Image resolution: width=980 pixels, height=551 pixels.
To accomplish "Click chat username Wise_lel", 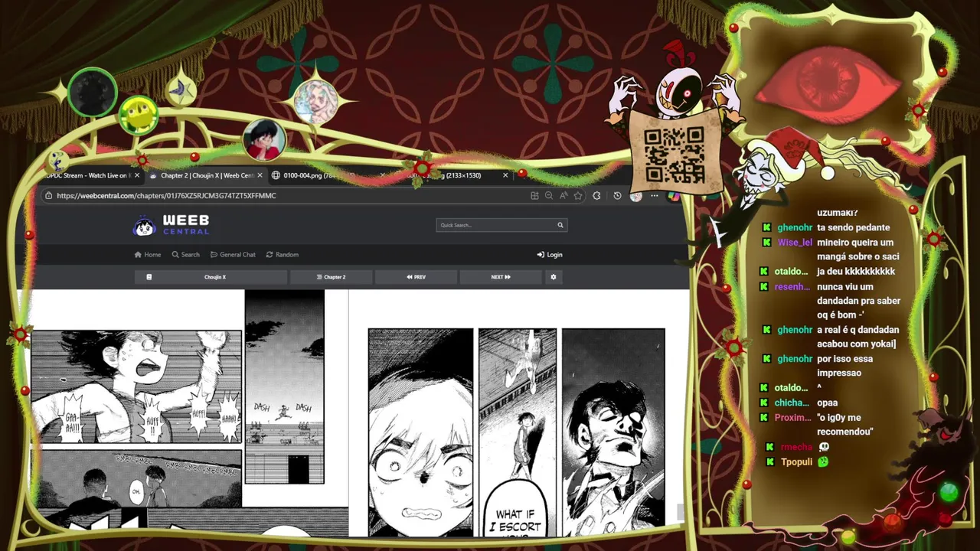I will pyautogui.click(x=795, y=243).
